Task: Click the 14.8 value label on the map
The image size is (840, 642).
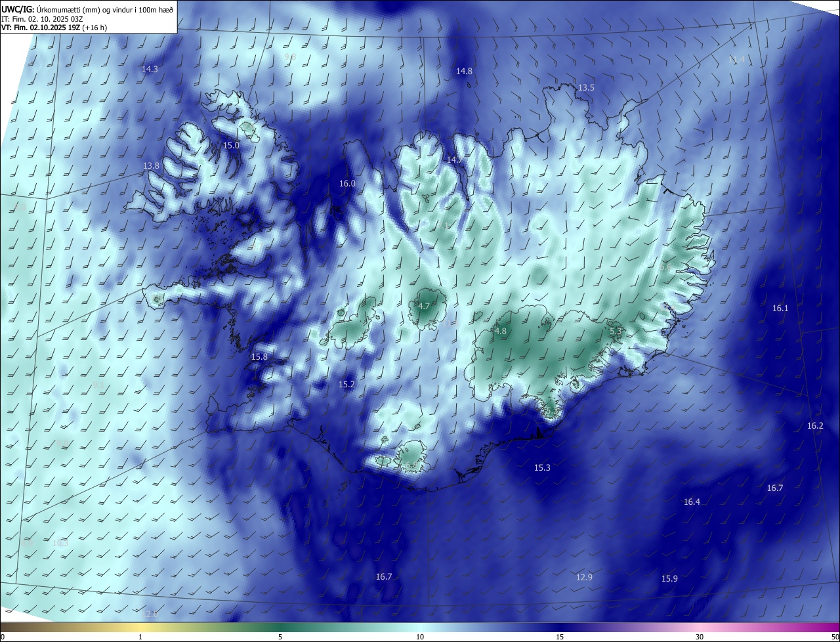Action: pos(464,71)
